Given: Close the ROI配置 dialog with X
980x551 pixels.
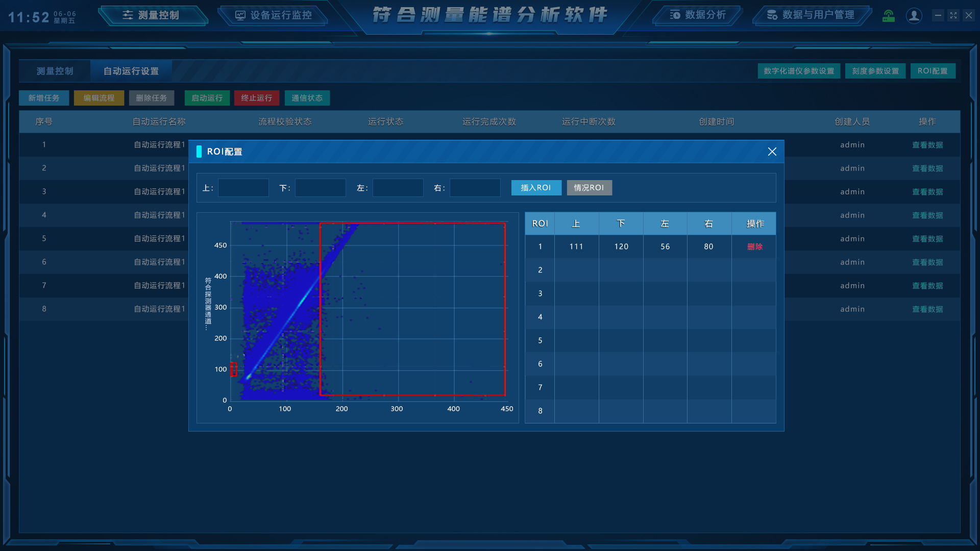Looking at the screenshot, I should click(772, 152).
